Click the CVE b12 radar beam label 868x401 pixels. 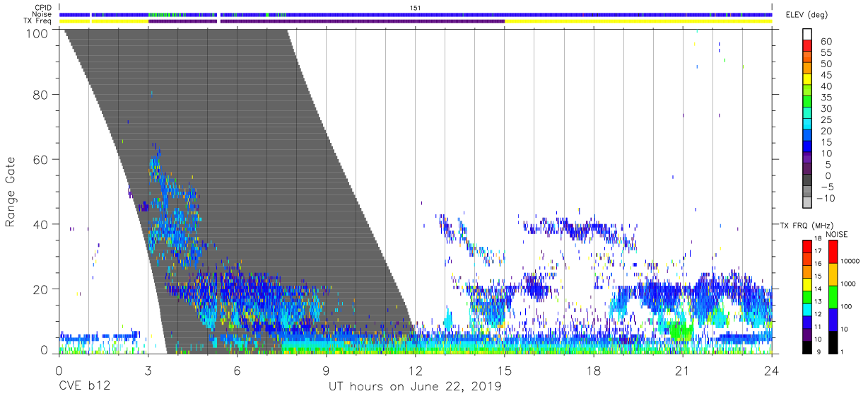pos(84,386)
